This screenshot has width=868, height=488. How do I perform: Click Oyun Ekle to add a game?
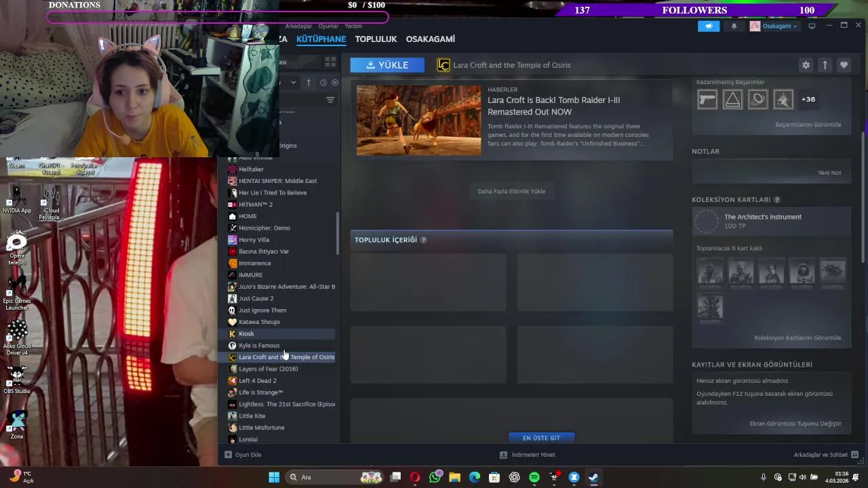pos(243,455)
